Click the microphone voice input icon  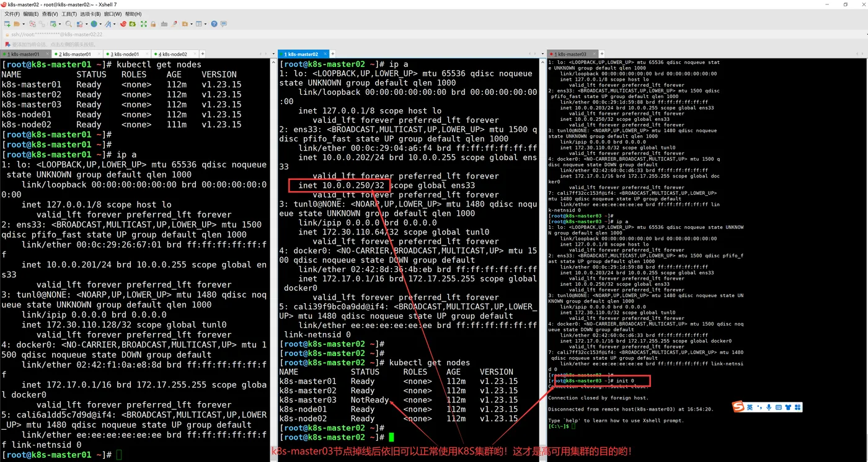click(769, 407)
